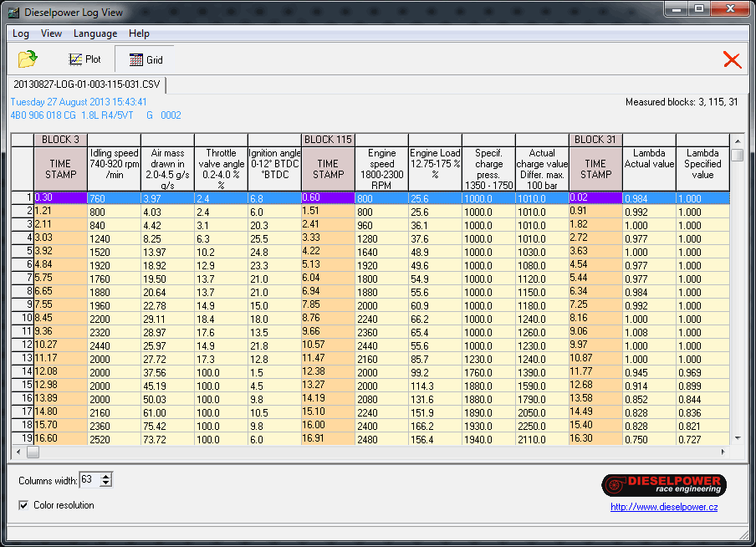Image resolution: width=756 pixels, height=547 pixels.
Task: Click Block 3 time stamp cell 10.27
Action: (x=61, y=345)
